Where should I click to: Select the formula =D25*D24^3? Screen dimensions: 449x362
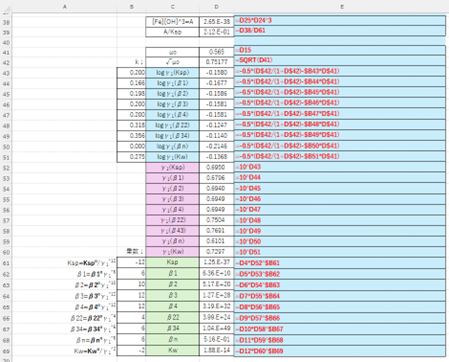(340, 21)
